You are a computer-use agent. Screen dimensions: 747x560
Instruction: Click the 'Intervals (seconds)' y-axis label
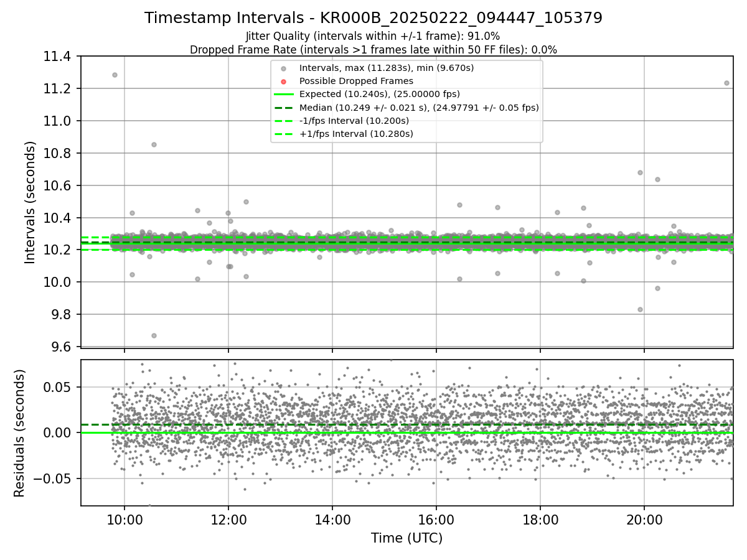pos(31,202)
